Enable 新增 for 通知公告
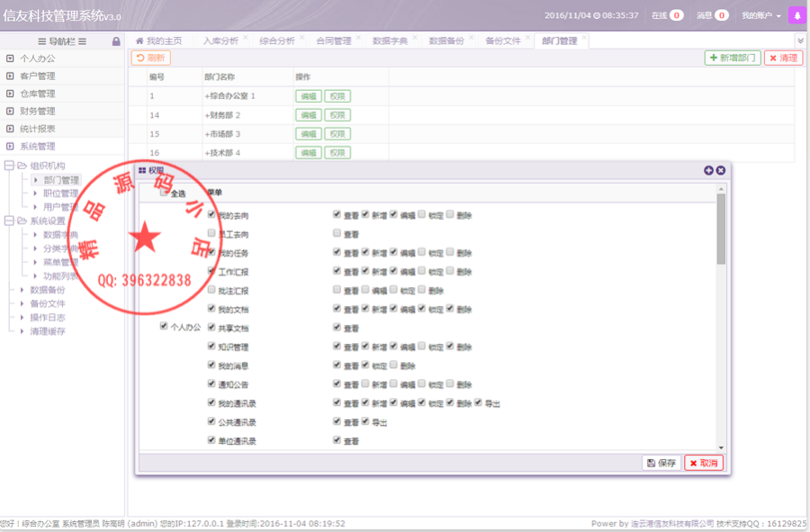 [x=365, y=383]
